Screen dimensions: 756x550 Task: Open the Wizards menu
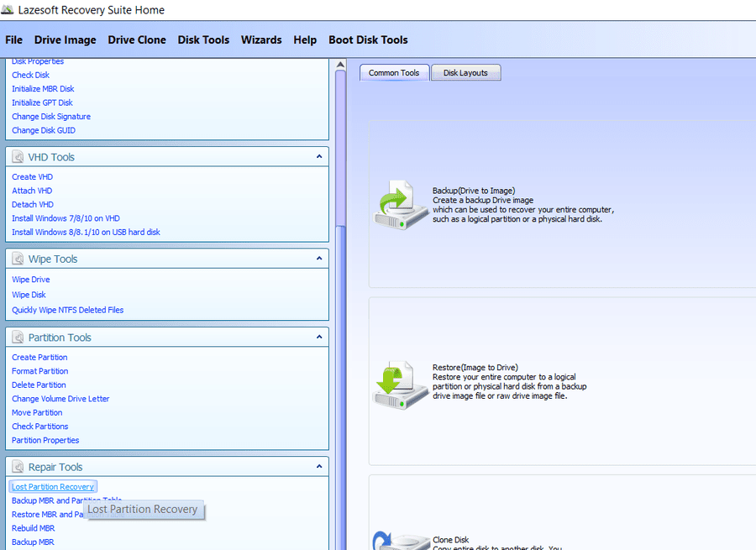(261, 40)
